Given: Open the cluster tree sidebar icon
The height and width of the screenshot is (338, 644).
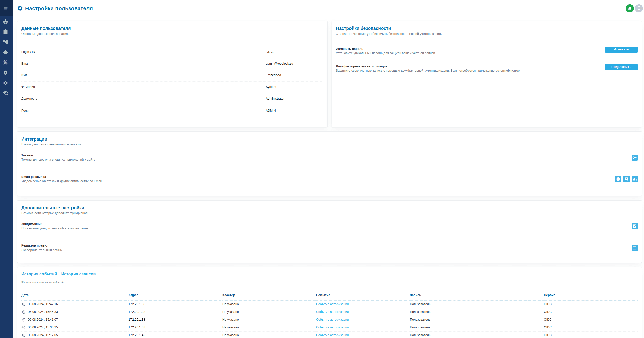Looking at the screenshot, I should click(6, 42).
